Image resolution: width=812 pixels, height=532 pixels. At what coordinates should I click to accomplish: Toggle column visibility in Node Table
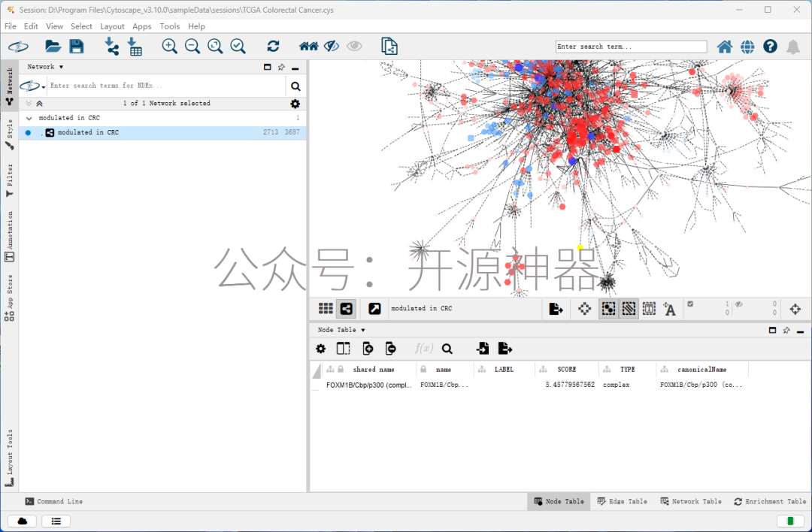pos(344,349)
